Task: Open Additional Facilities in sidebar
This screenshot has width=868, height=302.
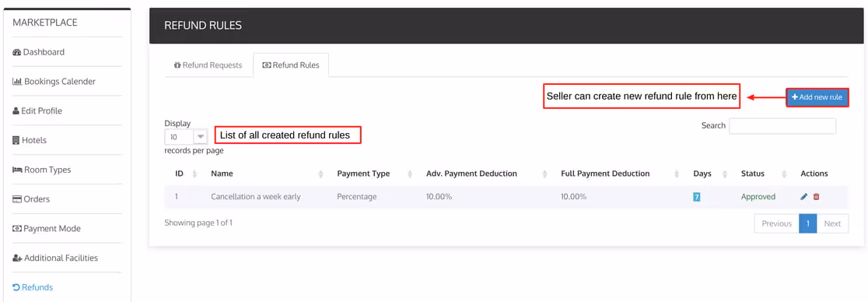Action: click(54, 258)
